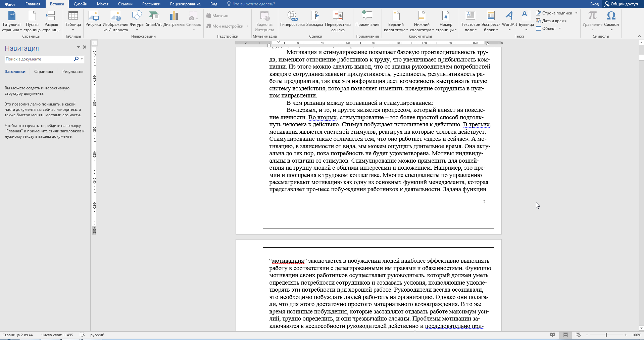Image resolution: width=644 pixels, height=340 pixels.
Task: Open navigation search options dropdown
Action: [x=82, y=59]
